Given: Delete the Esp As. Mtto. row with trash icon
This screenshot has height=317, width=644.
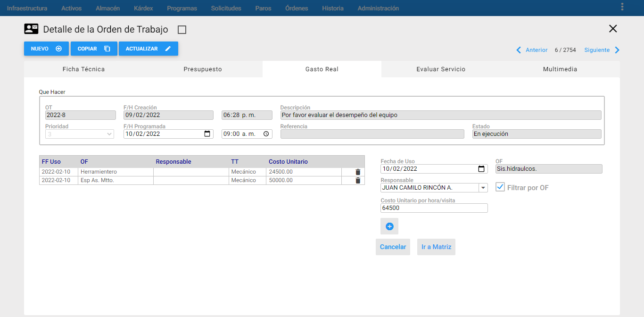Looking at the screenshot, I should [358, 181].
